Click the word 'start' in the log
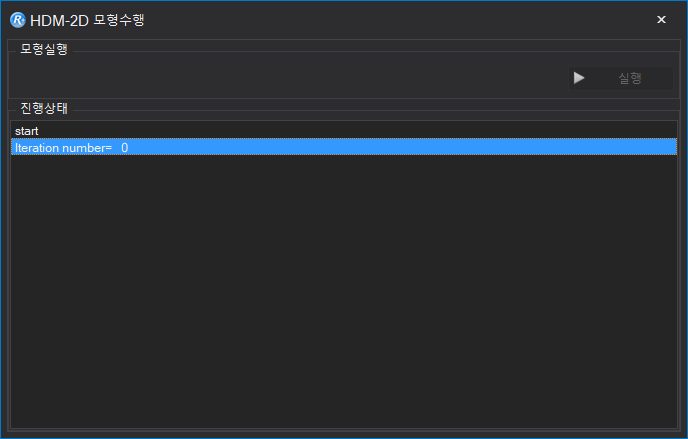This screenshot has width=688, height=439. tap(26, 131)
